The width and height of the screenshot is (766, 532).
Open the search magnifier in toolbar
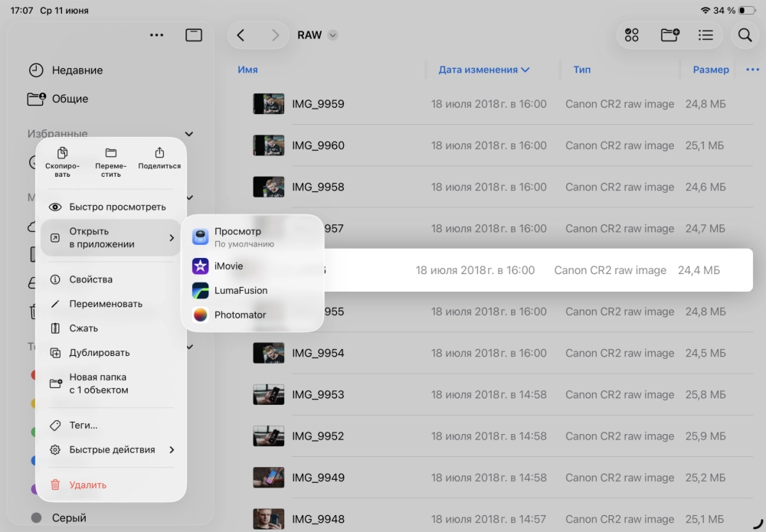[x=745, y=35]
